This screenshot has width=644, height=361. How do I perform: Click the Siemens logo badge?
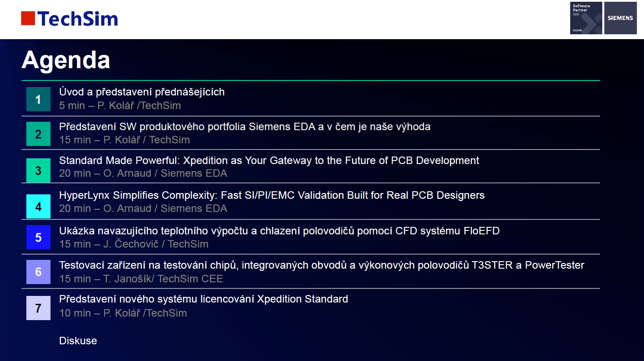(620, 18)
